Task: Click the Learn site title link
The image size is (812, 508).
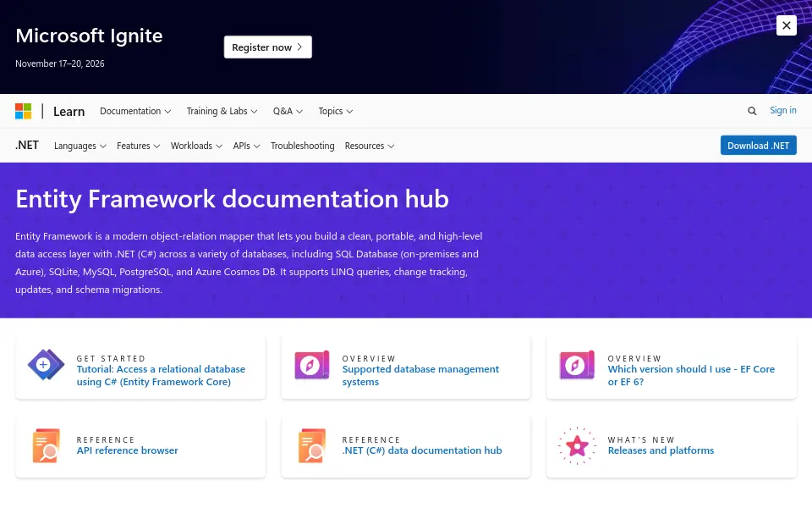Action: (69, 112)
